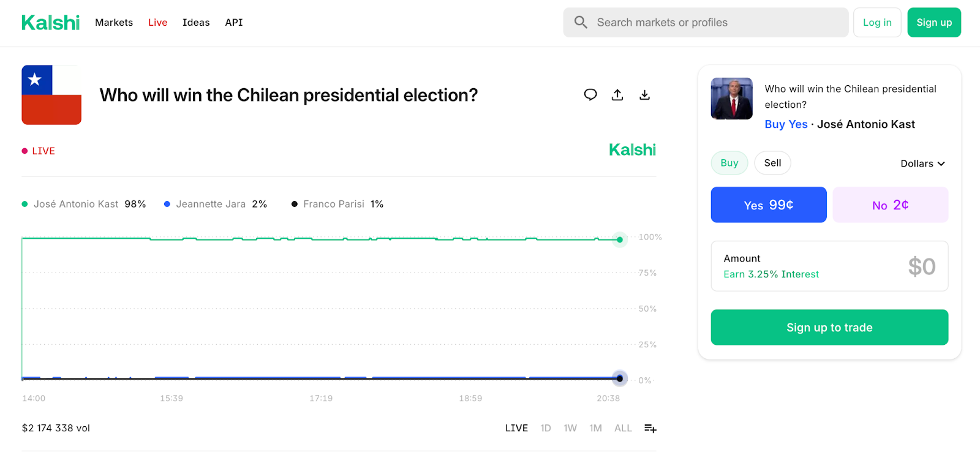980x452 pixels.
Task: Click the Chilean flag market image
Action: click(x=51, y=95)
